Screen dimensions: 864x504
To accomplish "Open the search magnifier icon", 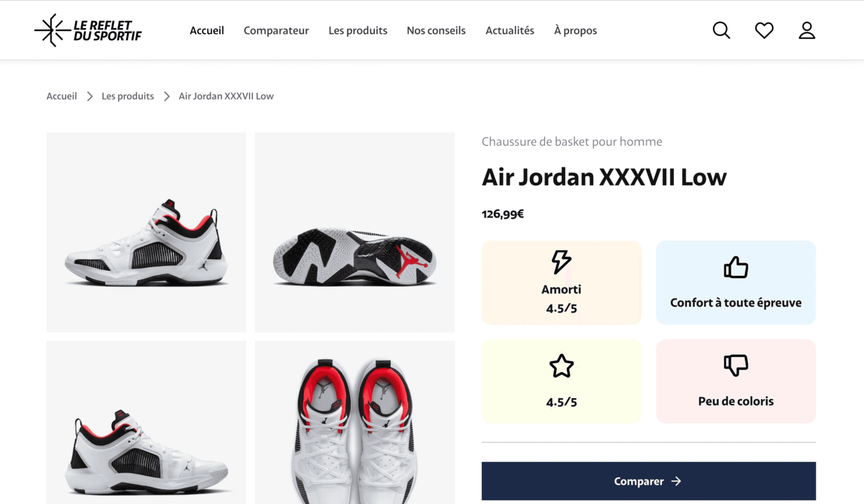I will 721,30.
